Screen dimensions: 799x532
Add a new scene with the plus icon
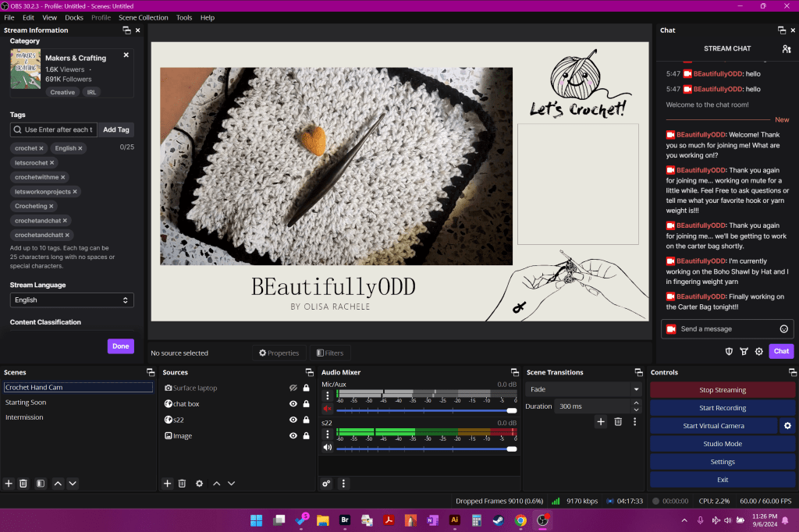(8, 483)
